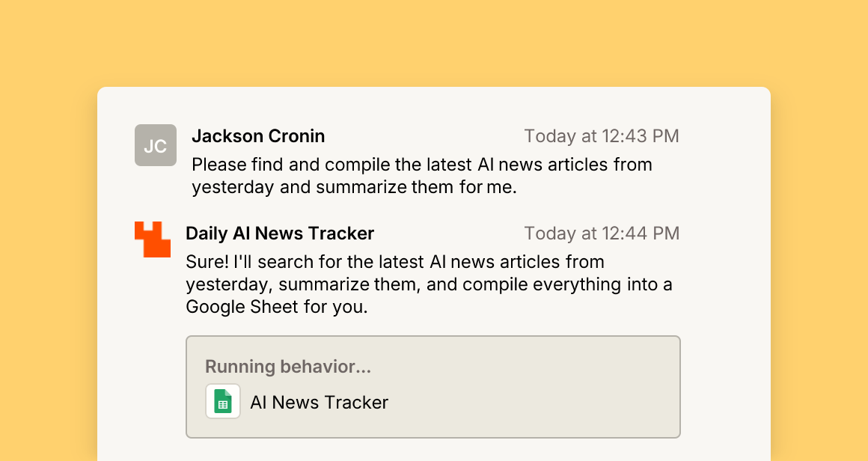Click Jackson's message about AI news articles
868x461 pixels.
tap(422, 176)
